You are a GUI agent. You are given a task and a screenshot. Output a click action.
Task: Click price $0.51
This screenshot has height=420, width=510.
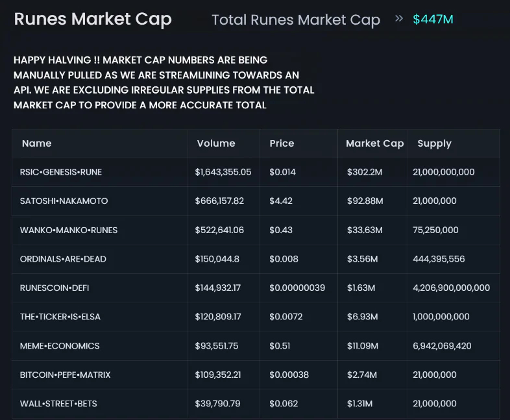280,346
